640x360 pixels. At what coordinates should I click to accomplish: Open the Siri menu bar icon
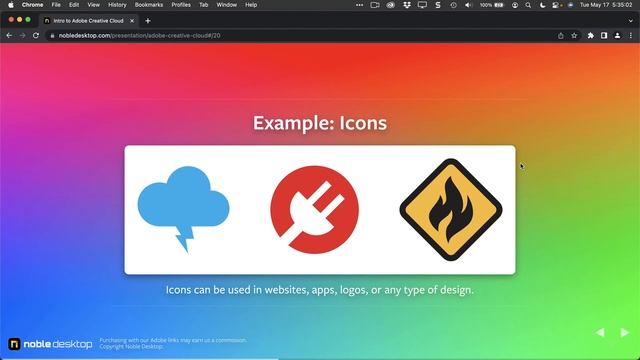pyautogui.click(x=570, y=5)
